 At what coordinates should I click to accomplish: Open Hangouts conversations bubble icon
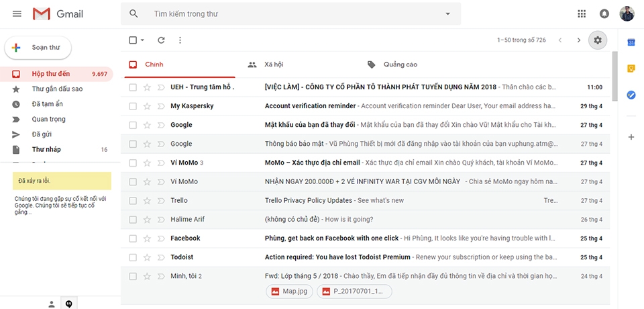pos(69,304)
